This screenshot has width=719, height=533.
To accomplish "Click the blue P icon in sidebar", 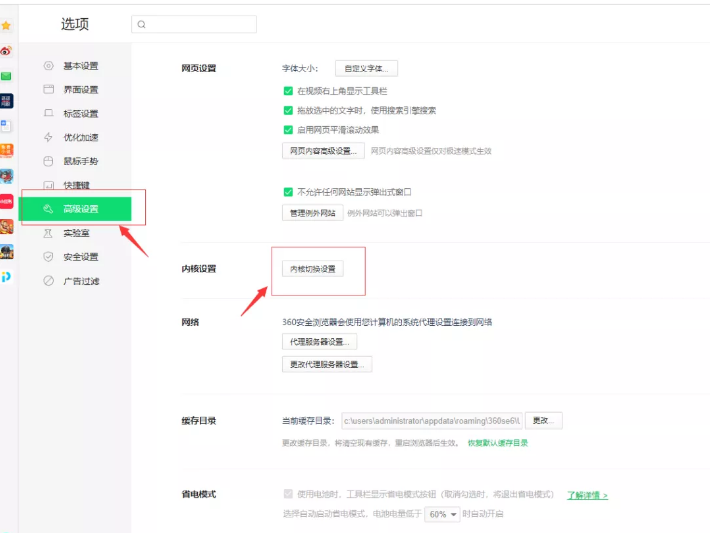I will (x=6, y=277).
